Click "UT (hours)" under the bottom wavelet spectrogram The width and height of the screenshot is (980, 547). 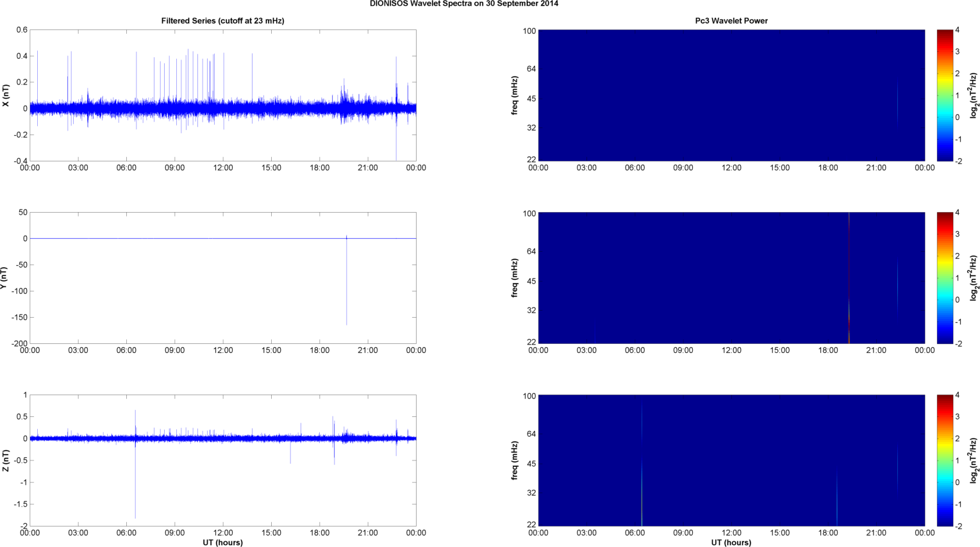[731, 543]
